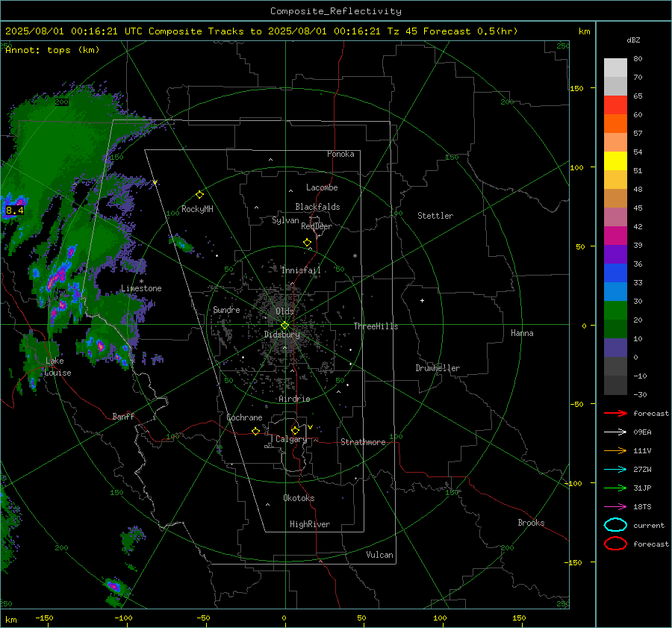
Task: Click the Cochrane city label
Action: 244,417
